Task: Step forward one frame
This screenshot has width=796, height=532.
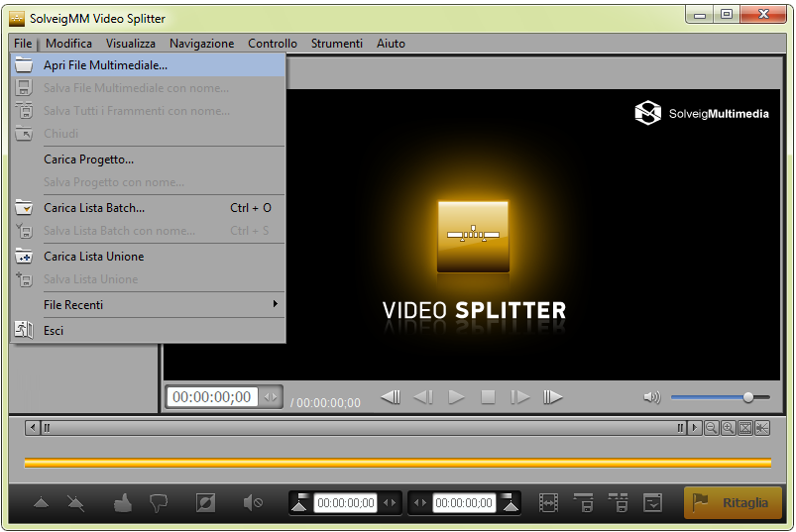Action: [519, 397]
